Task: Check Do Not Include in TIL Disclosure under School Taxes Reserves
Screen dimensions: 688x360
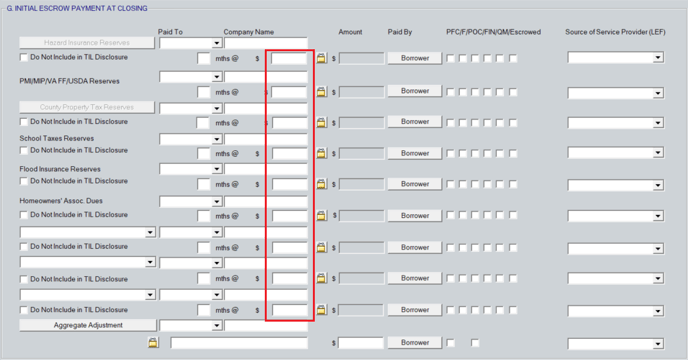Action: (24, 150)
